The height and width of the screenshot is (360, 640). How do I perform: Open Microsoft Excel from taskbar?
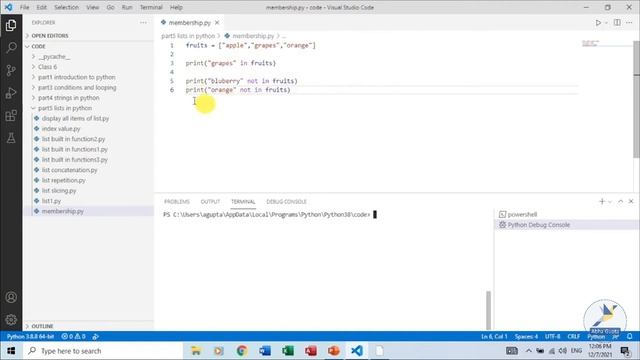[x=288, y=351]
